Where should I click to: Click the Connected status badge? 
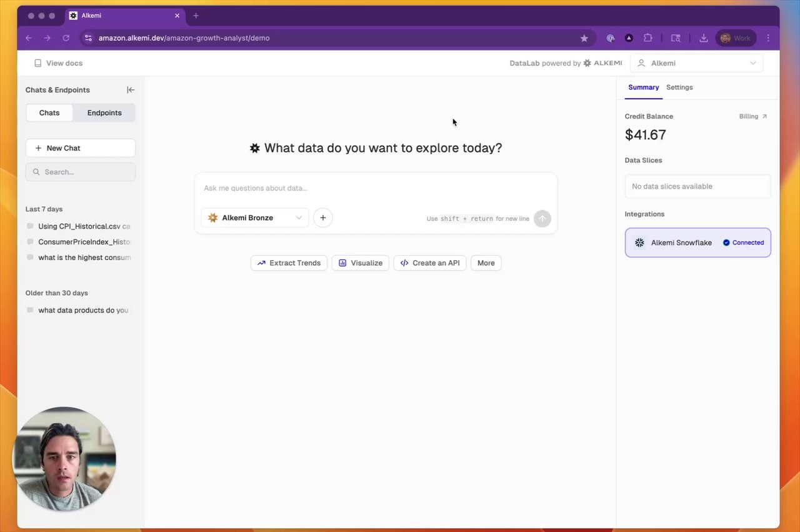point(743,243)
